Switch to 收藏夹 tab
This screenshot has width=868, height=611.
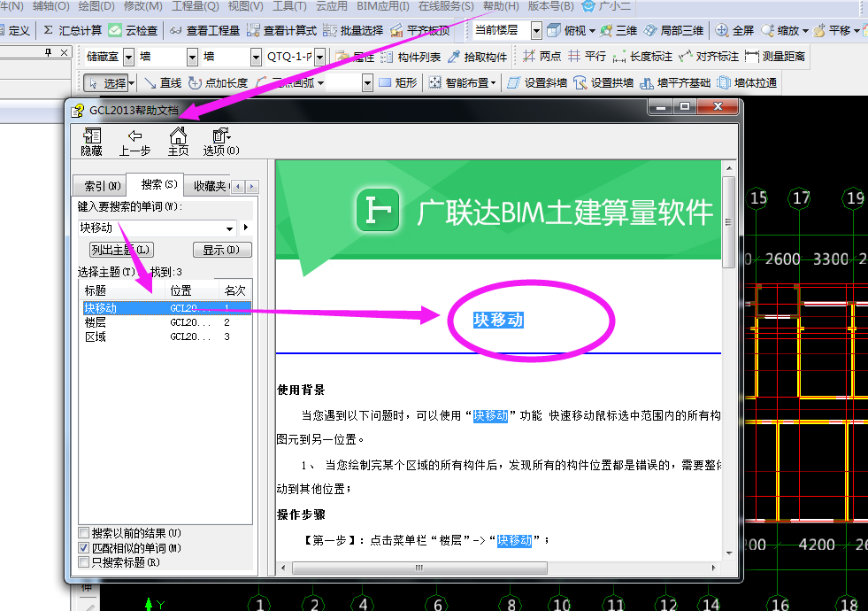pos(208,186)
